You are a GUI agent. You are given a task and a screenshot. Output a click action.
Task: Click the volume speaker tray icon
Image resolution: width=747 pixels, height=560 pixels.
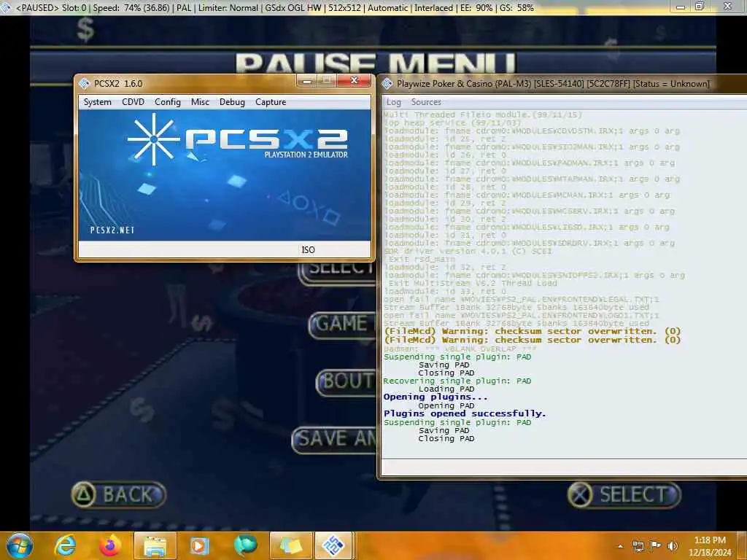(673, 546)
